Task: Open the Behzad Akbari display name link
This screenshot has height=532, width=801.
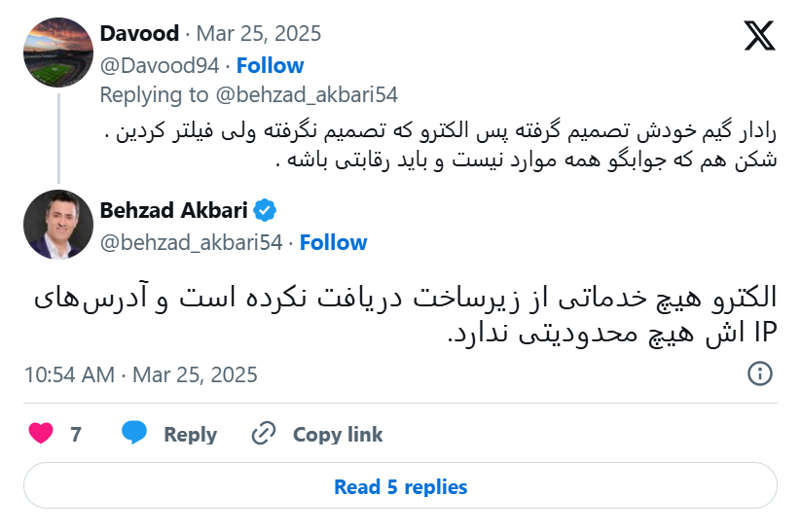Action: click(x=174, y=210)
